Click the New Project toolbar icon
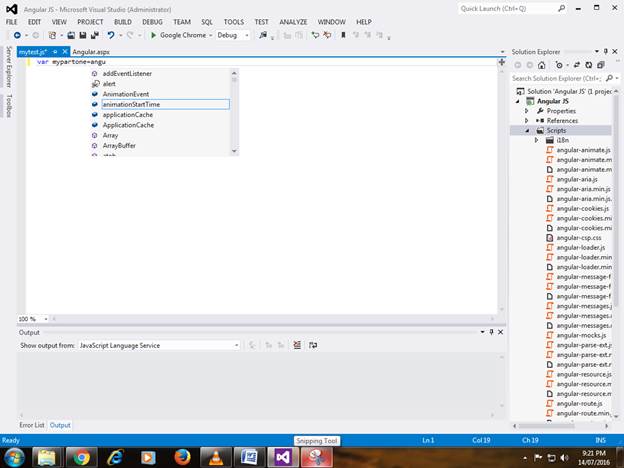 [52, 35]
